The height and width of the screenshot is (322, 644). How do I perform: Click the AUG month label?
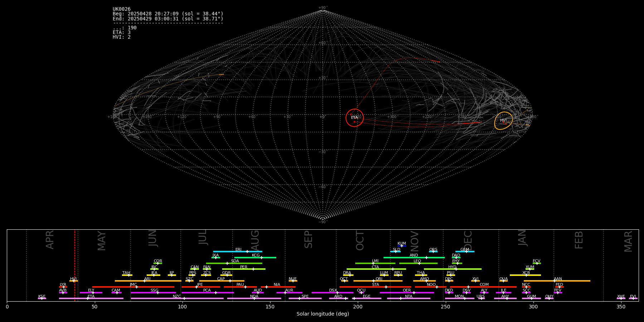(255, 240)
